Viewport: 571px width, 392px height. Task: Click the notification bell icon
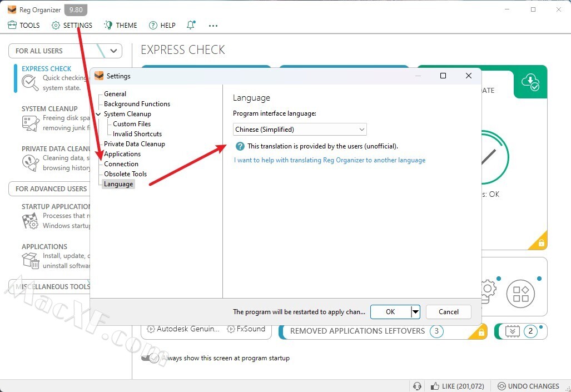click(191, 25)
